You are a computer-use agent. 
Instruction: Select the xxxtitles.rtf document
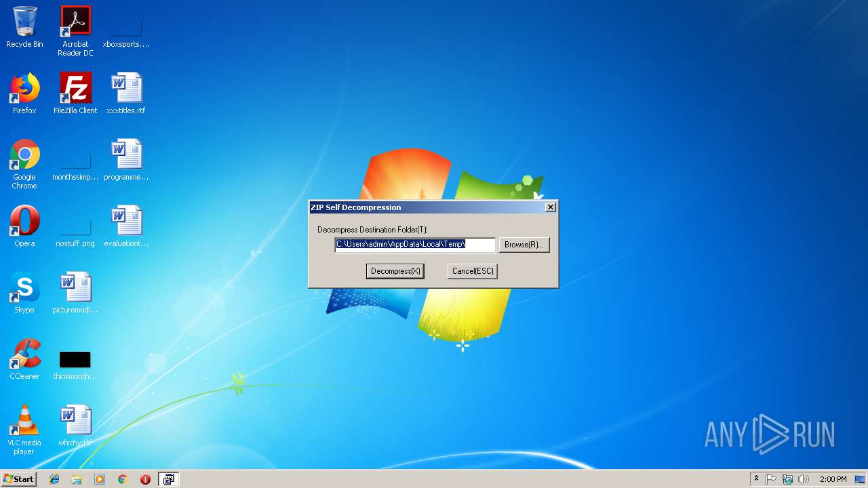pos(126,94)
